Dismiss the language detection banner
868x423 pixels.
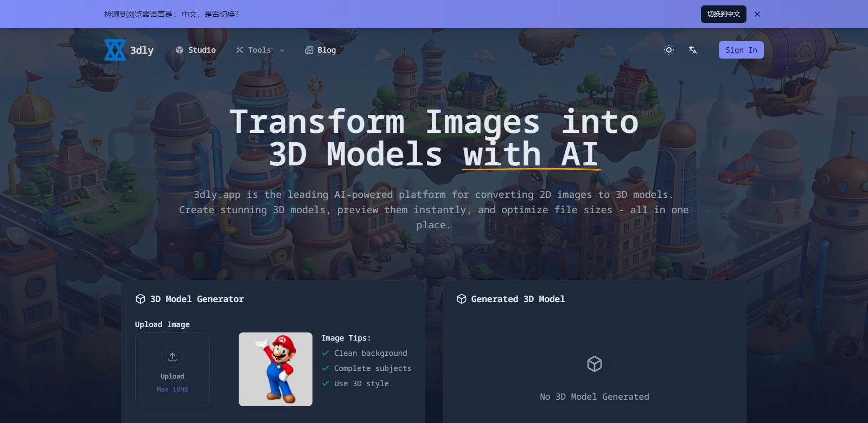(757, 14)
